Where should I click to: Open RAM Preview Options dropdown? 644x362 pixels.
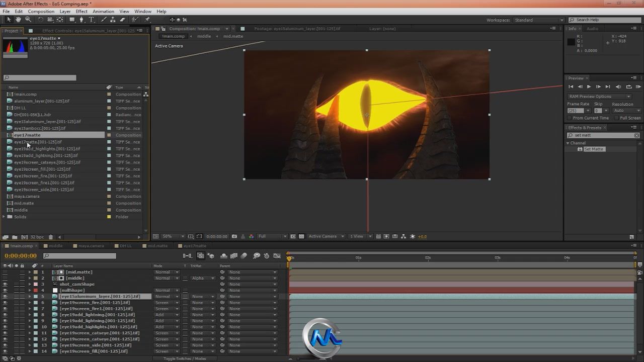599,97
